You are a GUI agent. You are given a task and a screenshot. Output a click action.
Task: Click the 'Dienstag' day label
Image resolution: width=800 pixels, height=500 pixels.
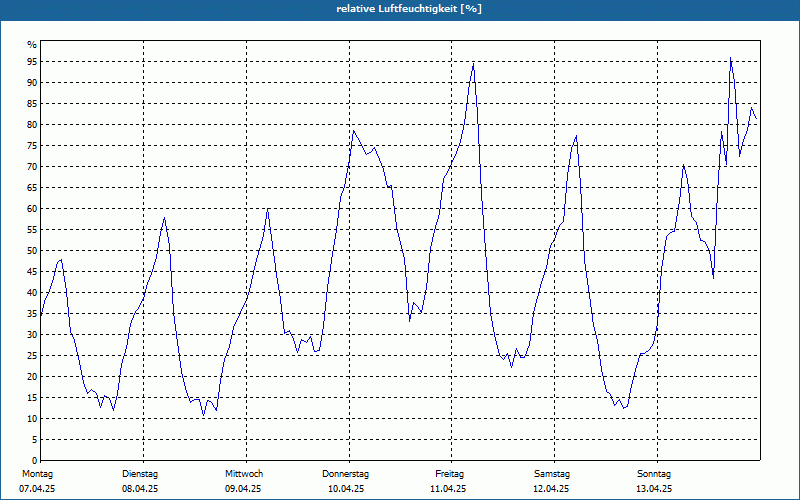pyautogui.click(x=140, y=474)
